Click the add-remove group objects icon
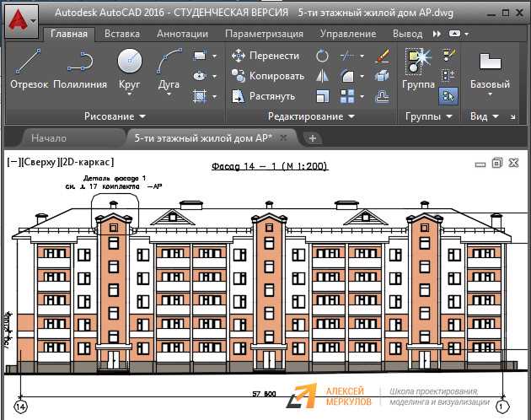Screen dimensions: 531x420 pyautogui.click(x=449, y=75)
